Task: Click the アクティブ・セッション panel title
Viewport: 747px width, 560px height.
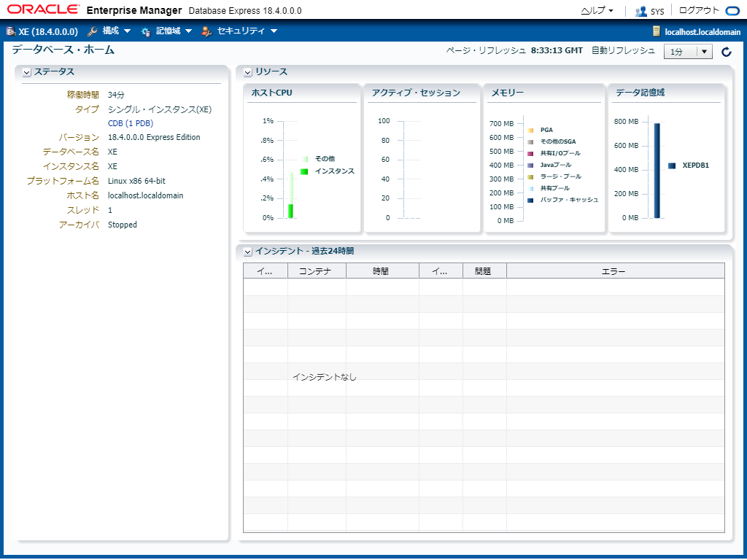Action: coord(416,93)
